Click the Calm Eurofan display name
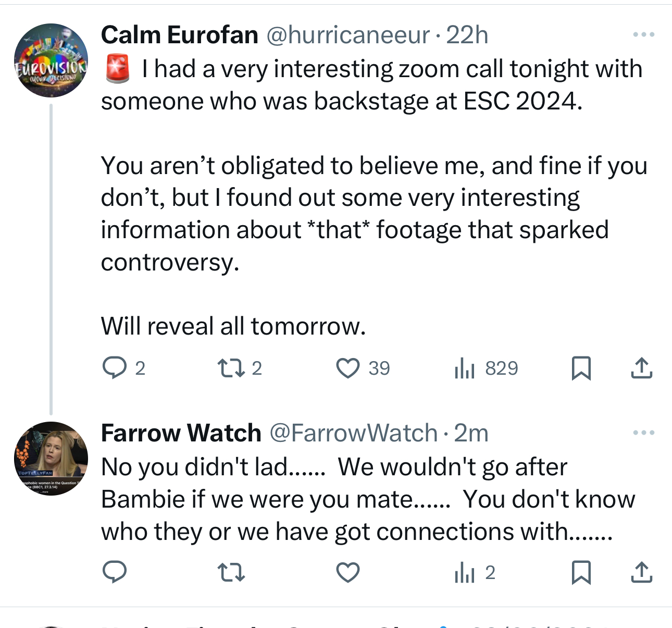The image size is (672, 628). 179,35
